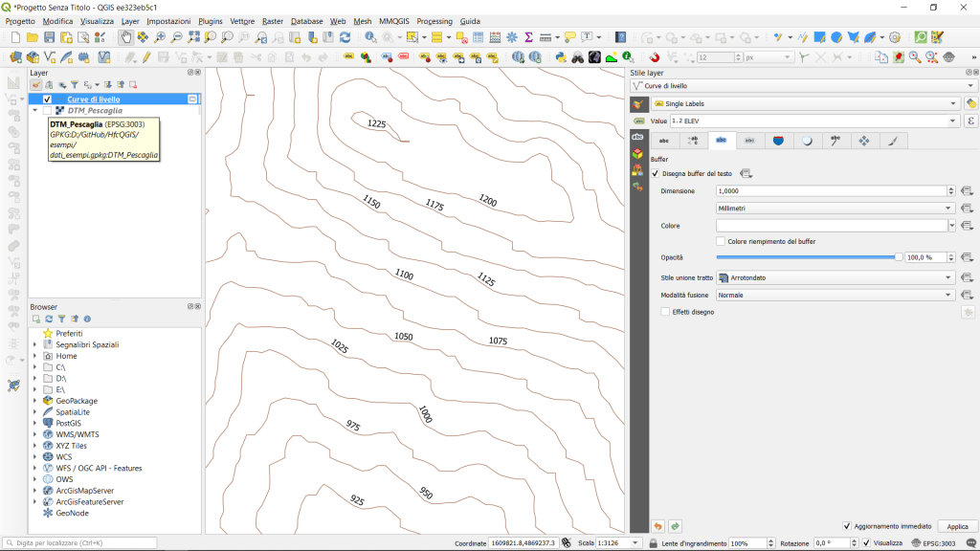The image size is (980, 551).
Task: Click the expression editor epsilon button
Action: coord(970,121)
